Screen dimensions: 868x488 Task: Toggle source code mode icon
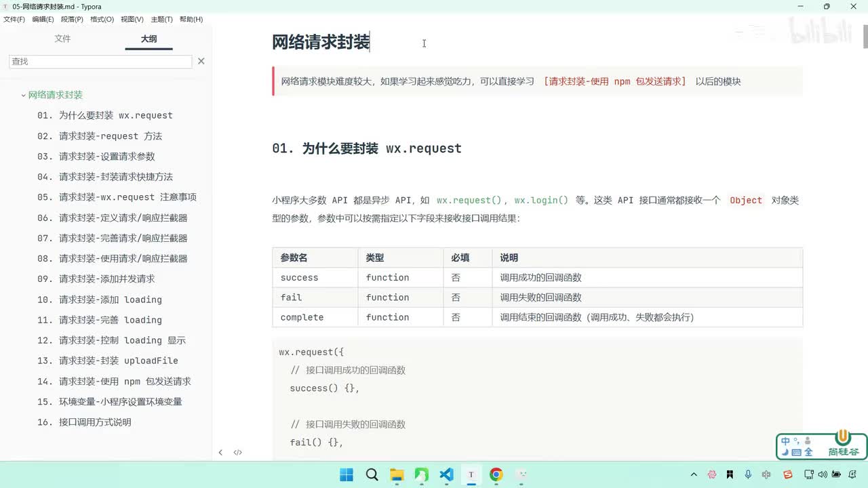[237, 452]
